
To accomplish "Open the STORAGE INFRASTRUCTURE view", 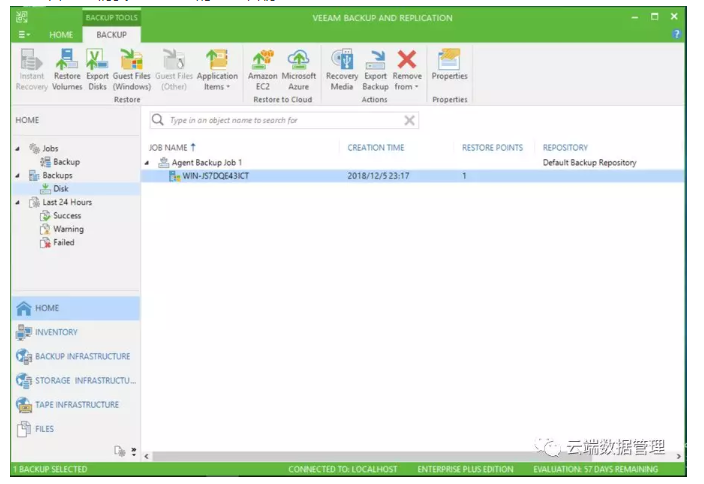I will point(76,381).
